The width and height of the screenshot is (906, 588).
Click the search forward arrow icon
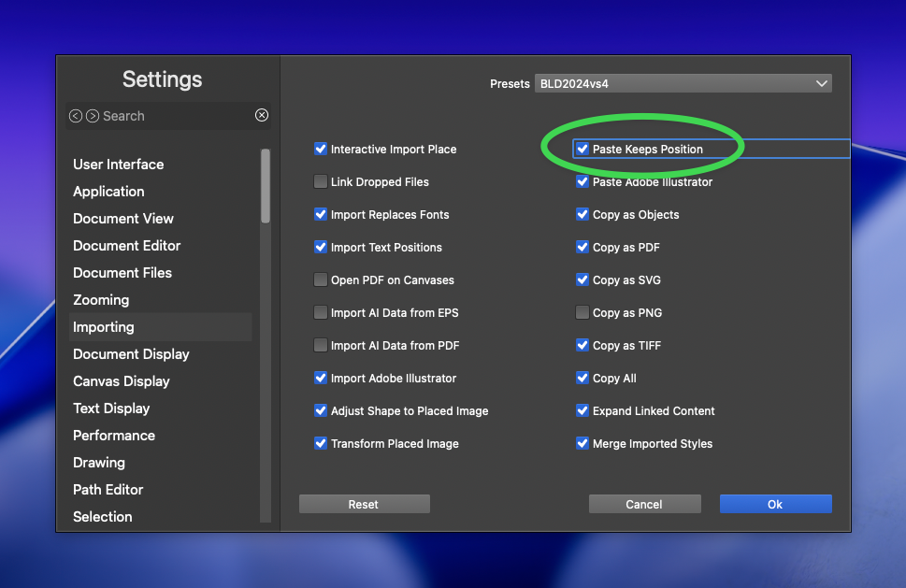point(93,116)
